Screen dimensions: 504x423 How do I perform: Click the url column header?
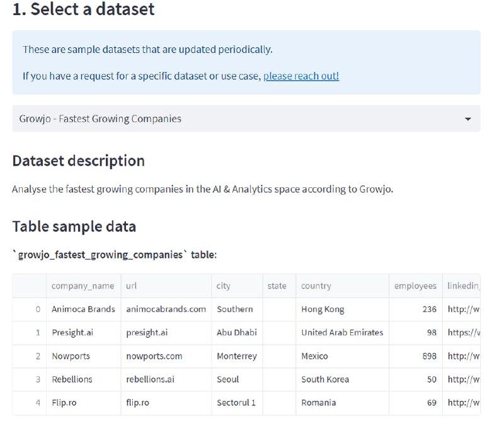tap(166, 286)
